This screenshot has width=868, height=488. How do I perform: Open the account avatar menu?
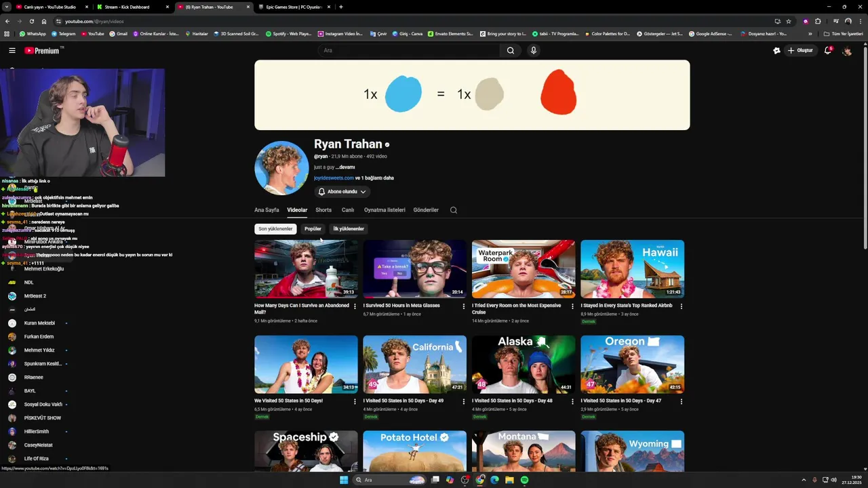tap(847, 51)
